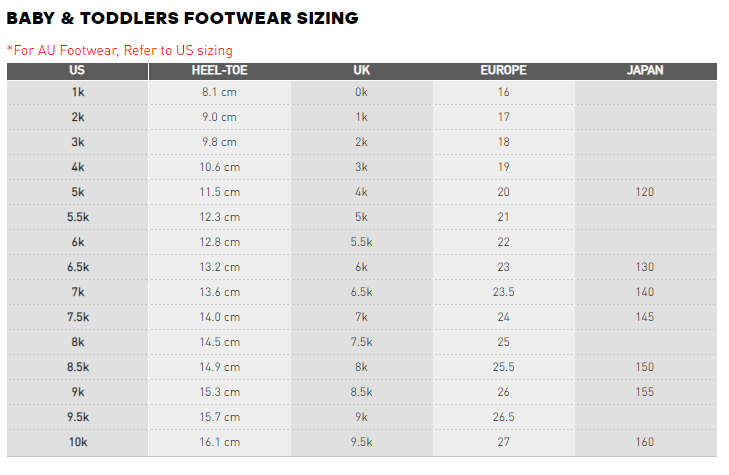Click the Japan size 145 cell
Viewport: 729px width, 475px height.
tap(645, 317)
